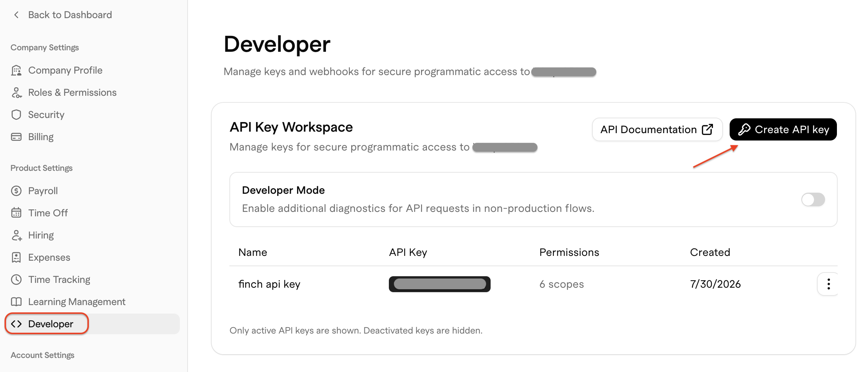Enable the Developer Mode toggle
868x372 pixels.
tap(813, 200)
